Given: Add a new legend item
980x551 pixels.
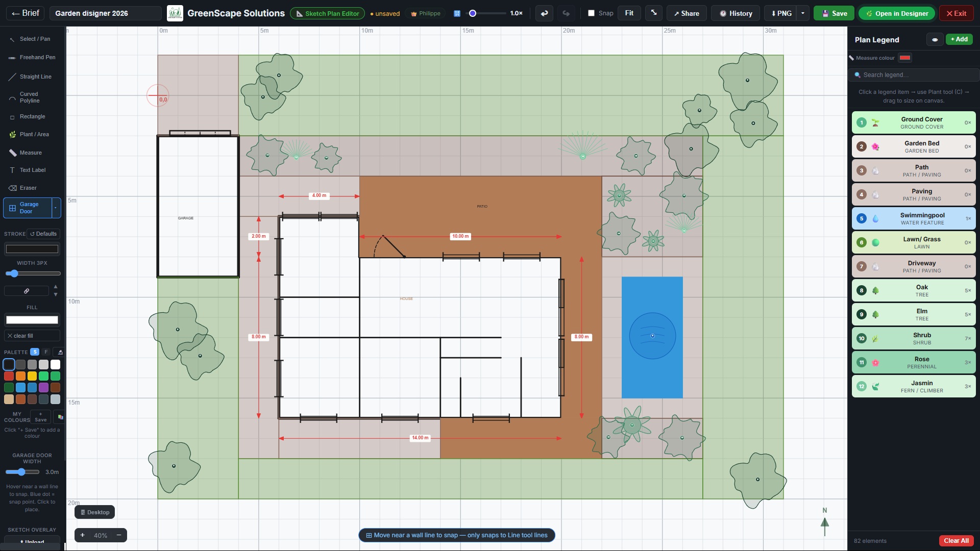Looking at the screenshot, I should (x=959, y=39).
